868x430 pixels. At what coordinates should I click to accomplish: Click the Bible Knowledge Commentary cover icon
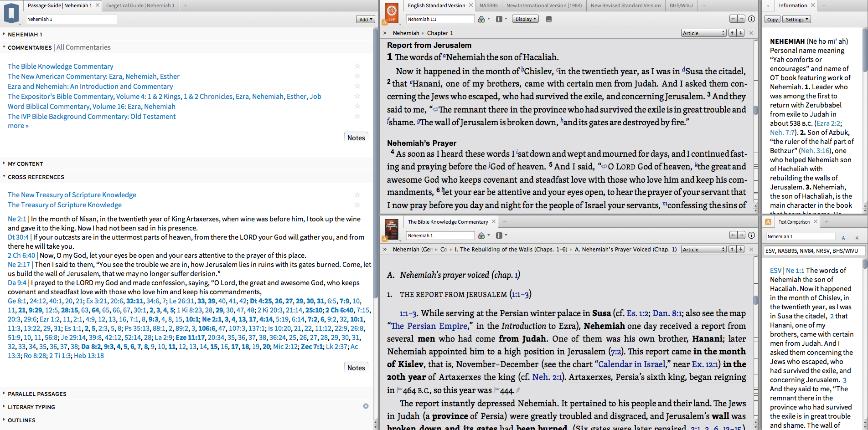coord(391,229)
